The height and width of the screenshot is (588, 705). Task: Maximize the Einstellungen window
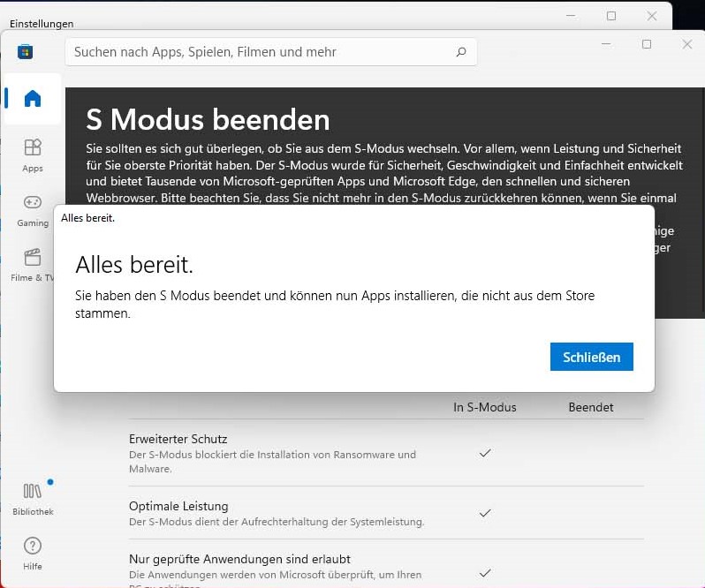pyautogui.click(x=611, y=16)
